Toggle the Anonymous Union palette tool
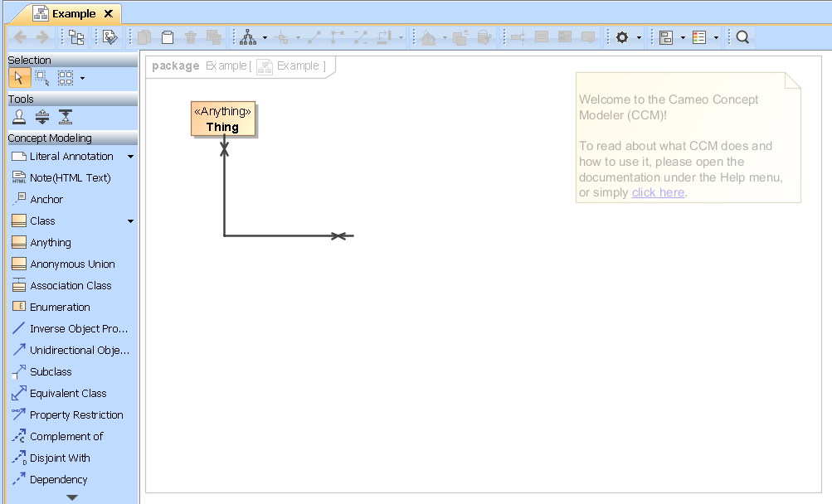Screen dimensions: 832x504 point(72,264)
